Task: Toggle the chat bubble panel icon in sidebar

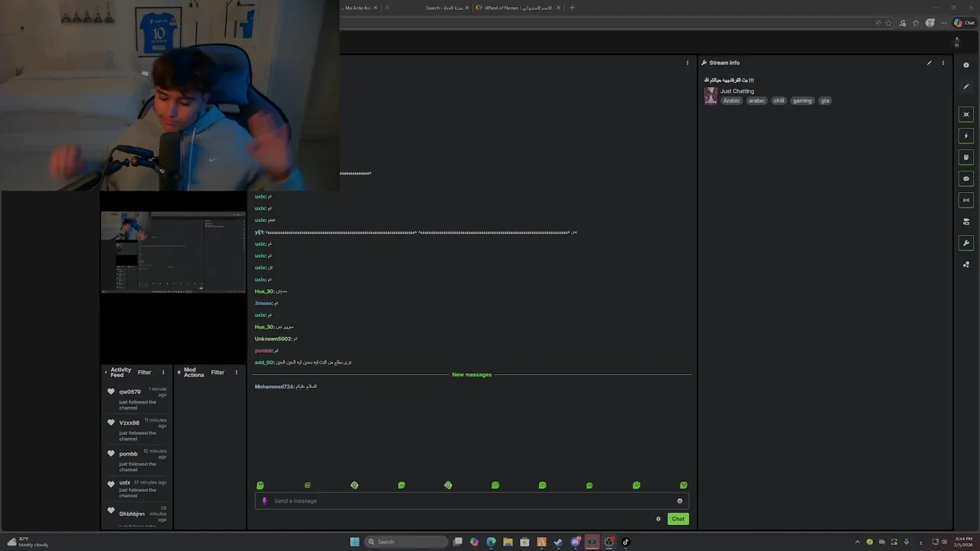Action: tap(966, 178)
